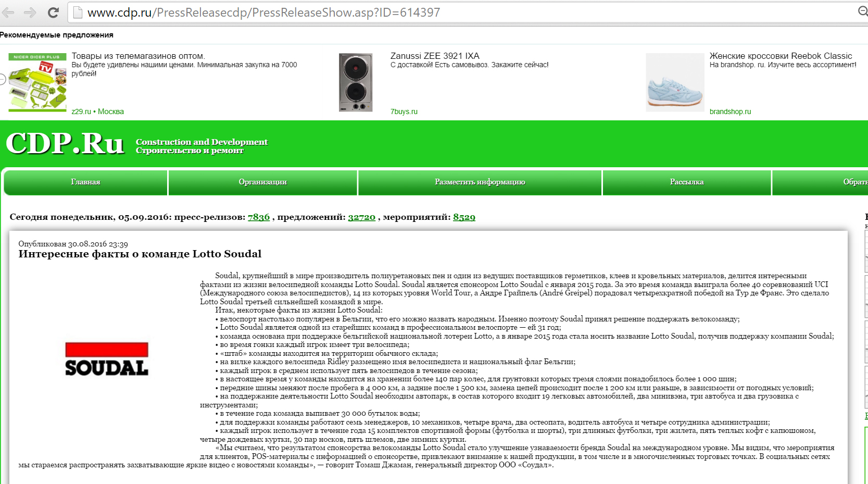Click the bullet about 30 000 бутылок воды
This screenshot has height=484, width=868.
317,414
